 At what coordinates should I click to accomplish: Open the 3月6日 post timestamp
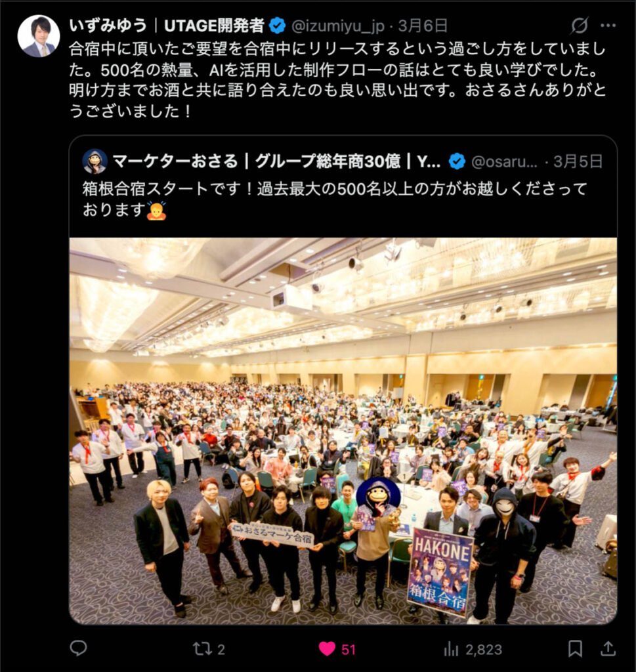(x=423, y=26)
